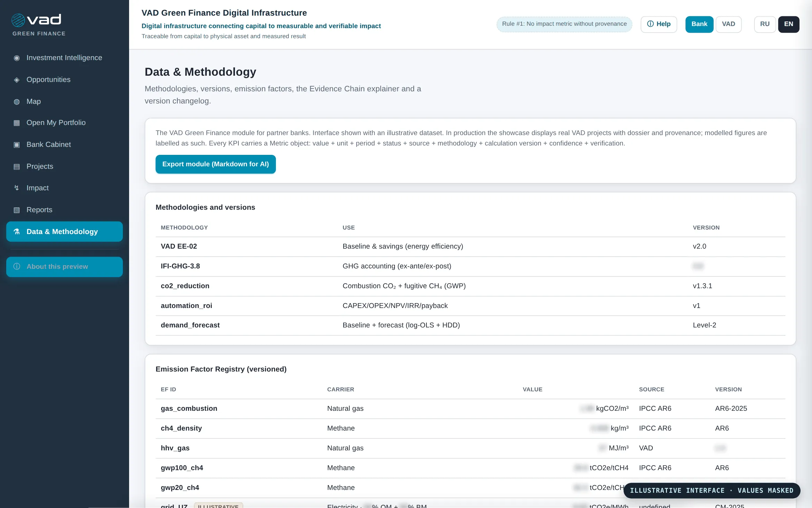The height and width of the screenshot is (508, 812).
Task: Click the Level-2 version cell
Action: coord(704,325)
